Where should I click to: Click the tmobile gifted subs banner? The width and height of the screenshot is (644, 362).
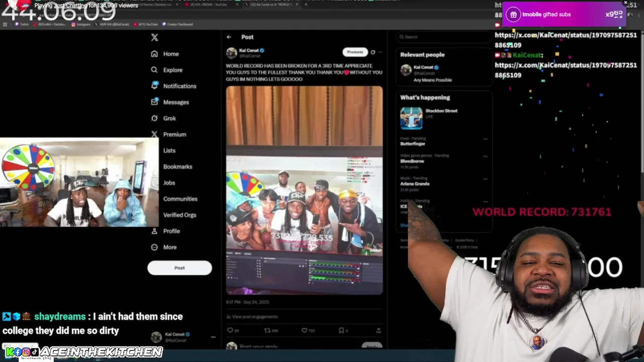tap(565, 15)
